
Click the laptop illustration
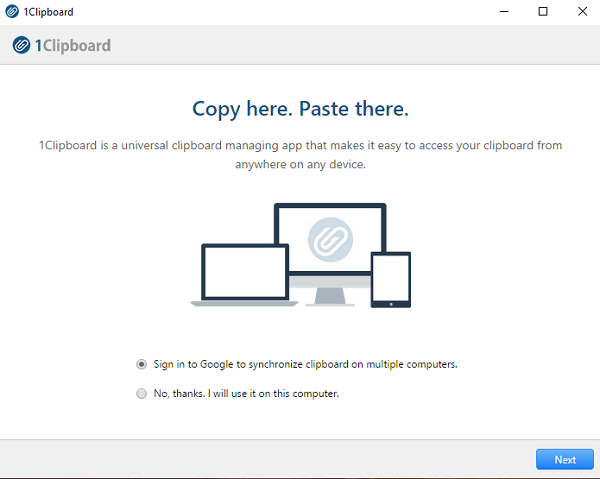click(245, 275)
